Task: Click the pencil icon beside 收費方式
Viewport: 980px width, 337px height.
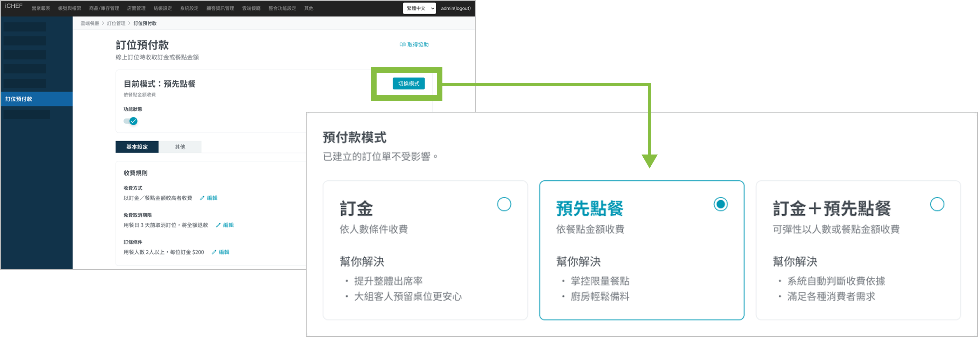Action: 202,198
